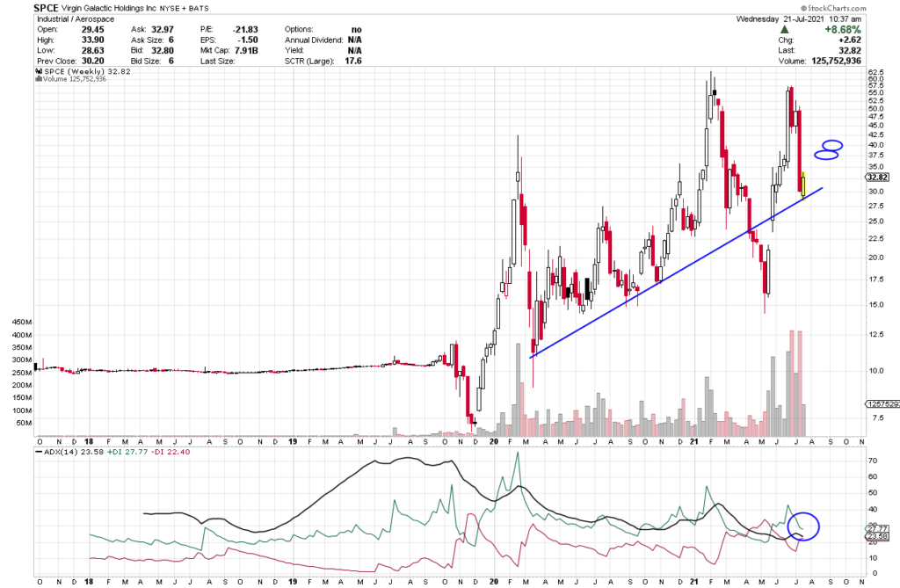Viewport: 900px width, 588px height.
Task: Click the NYSE + BATS exchange label
Action: tap(185, 9)
